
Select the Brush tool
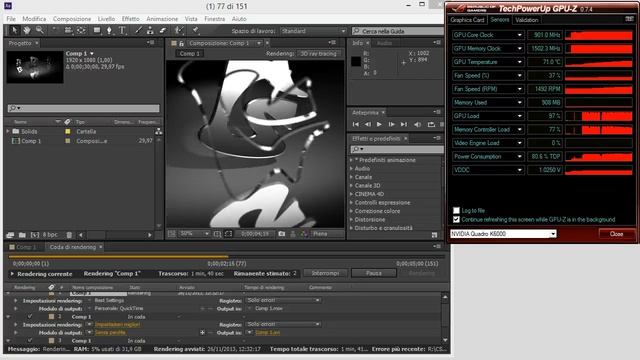point(138,30)
